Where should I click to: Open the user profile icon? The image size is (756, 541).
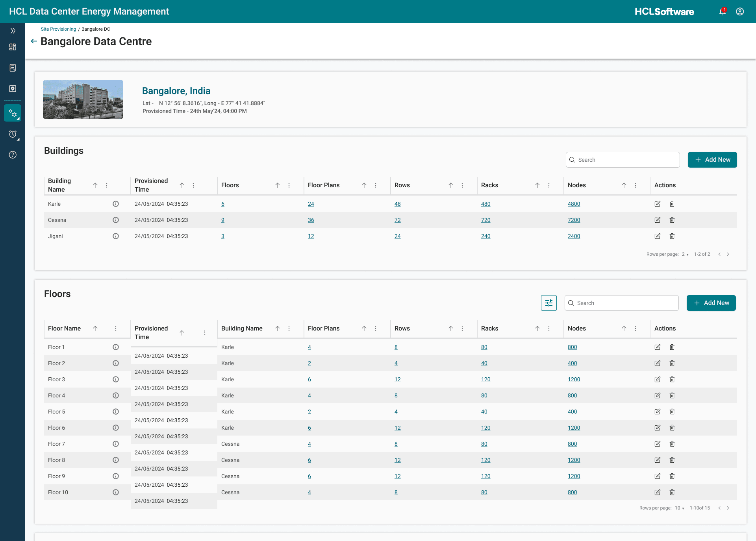pyautogui.click(x=740, y=11)
